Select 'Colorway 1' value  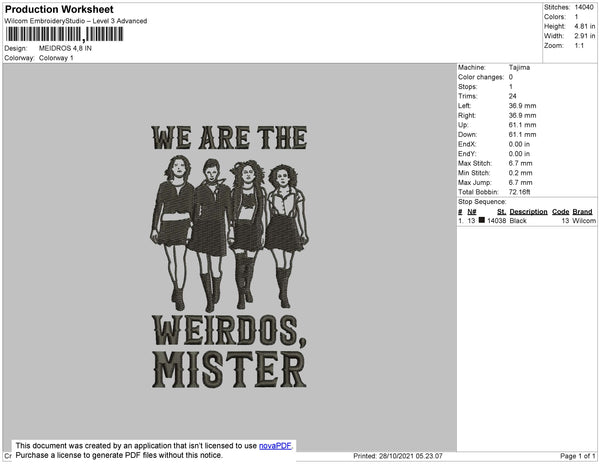pos(56,58)
